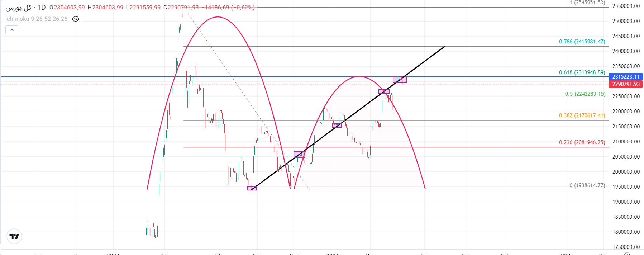Image resolution: width=644 pixels, height=255 pixels.
Task: Collapse the indicator legend with the chevron
Action: [x=11, y=30]
